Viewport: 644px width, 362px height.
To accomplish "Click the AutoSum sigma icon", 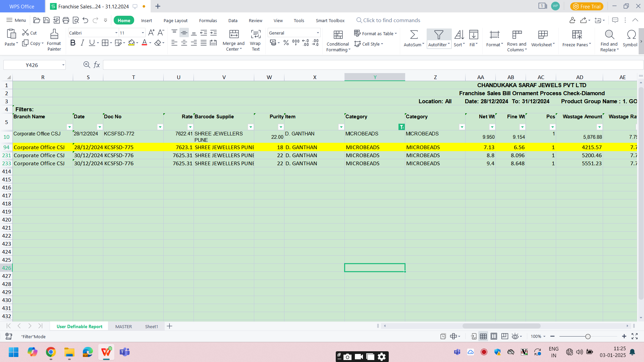I will (x=414, y=35).
